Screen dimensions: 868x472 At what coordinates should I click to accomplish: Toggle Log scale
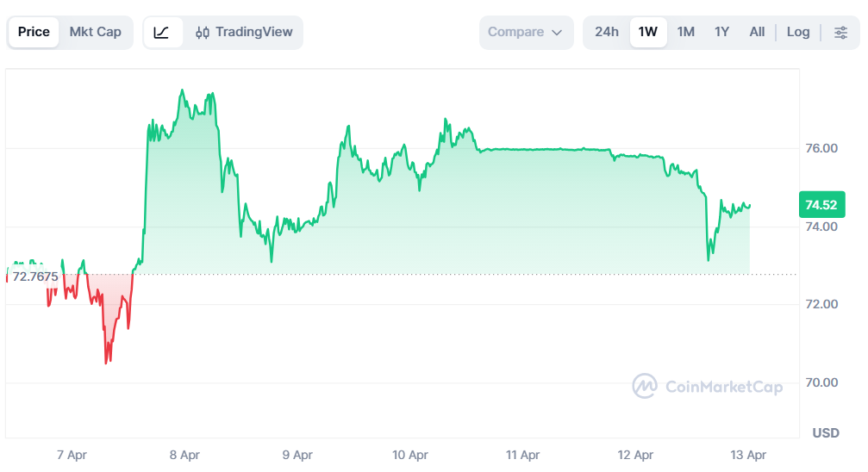pyautogui.click(x=798, y=32)
